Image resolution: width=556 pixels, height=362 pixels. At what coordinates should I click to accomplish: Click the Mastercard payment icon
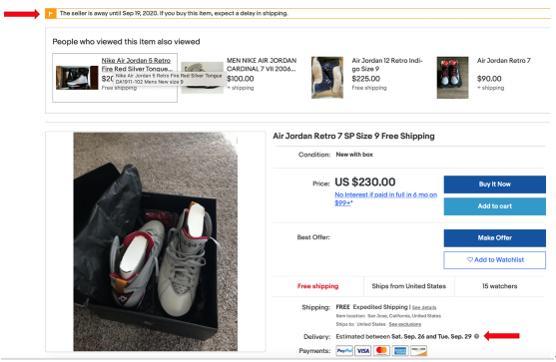382,351
